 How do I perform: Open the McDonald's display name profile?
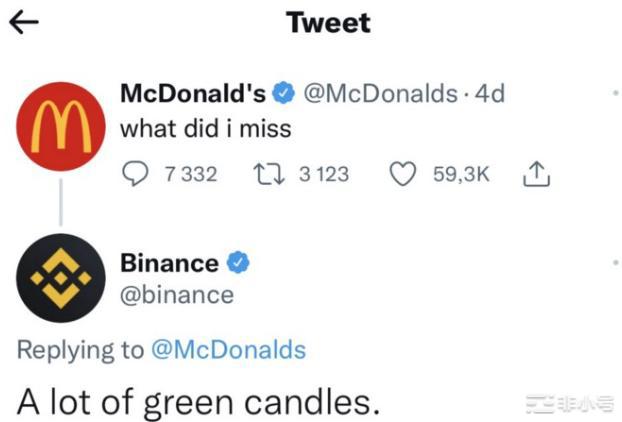[x=193, y=94]
